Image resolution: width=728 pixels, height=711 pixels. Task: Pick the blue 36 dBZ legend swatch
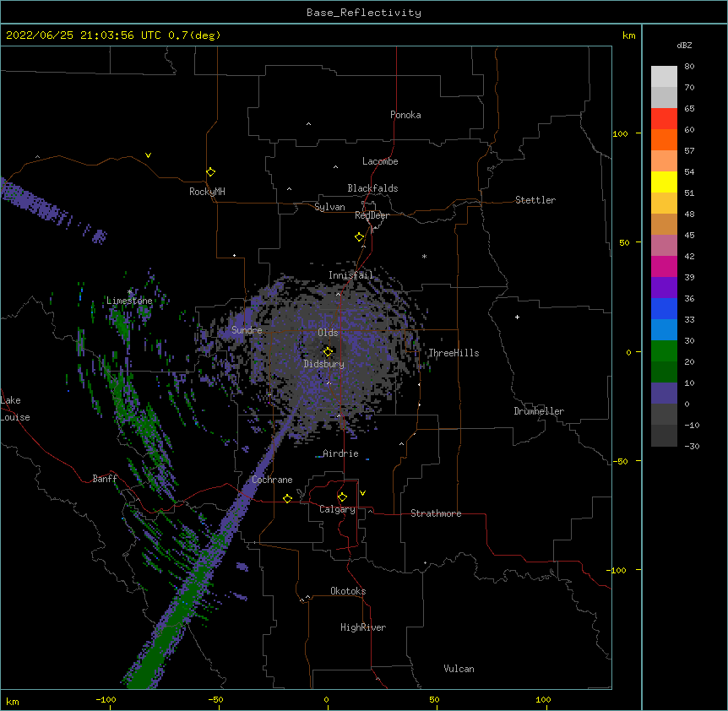664,308
